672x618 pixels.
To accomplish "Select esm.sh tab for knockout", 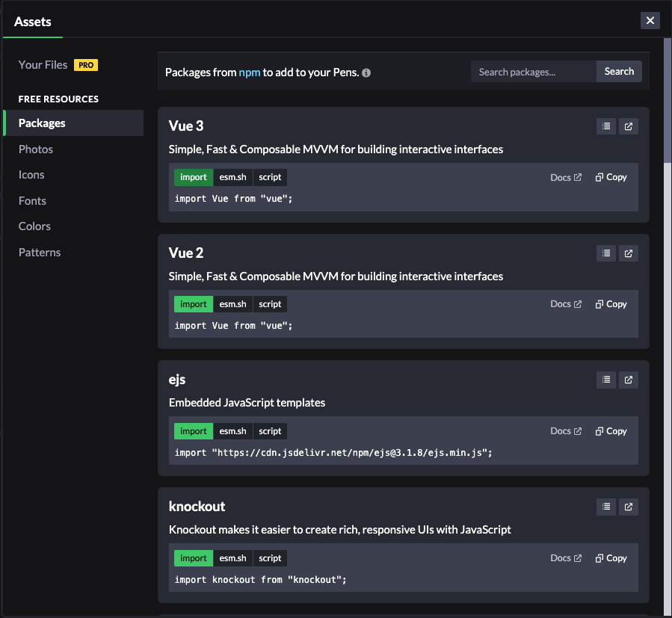I will [x=232, y=558].
